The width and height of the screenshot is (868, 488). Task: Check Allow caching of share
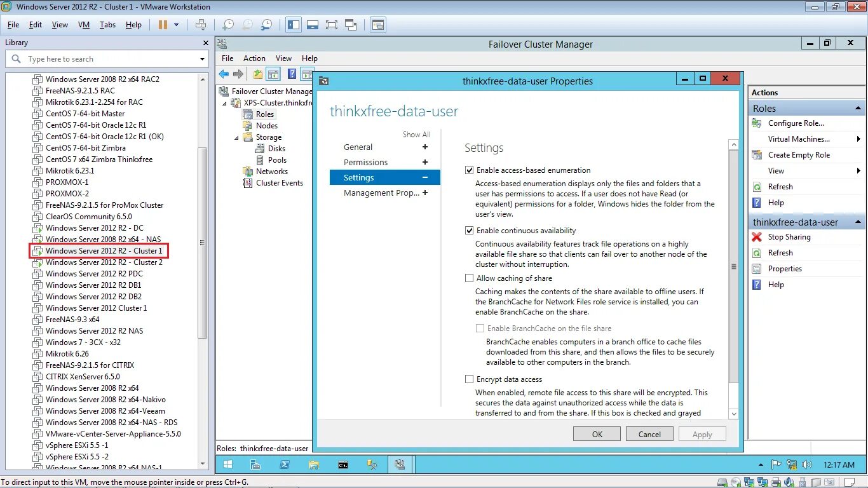470,278
